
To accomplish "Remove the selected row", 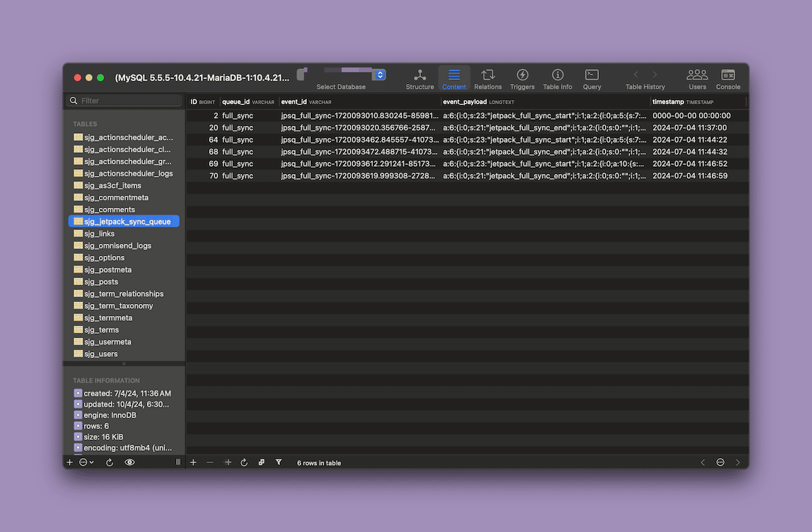I will pos(210,462).
